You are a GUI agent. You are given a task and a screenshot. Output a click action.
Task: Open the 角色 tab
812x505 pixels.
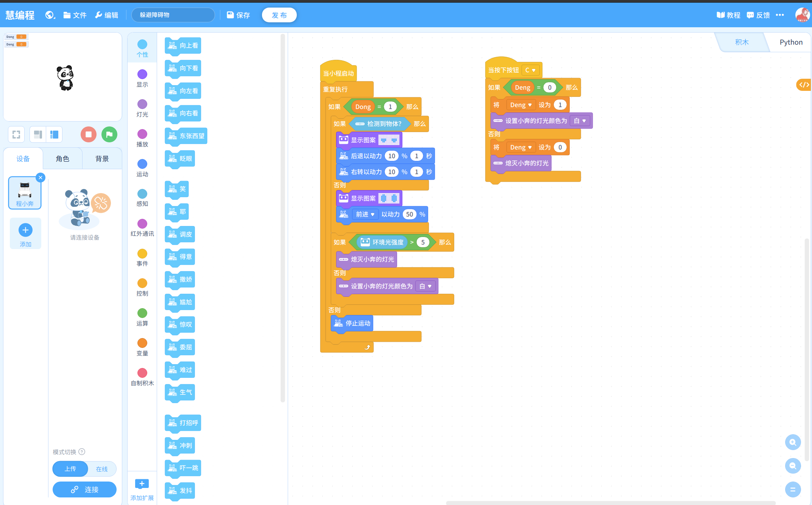pos(62,159)
